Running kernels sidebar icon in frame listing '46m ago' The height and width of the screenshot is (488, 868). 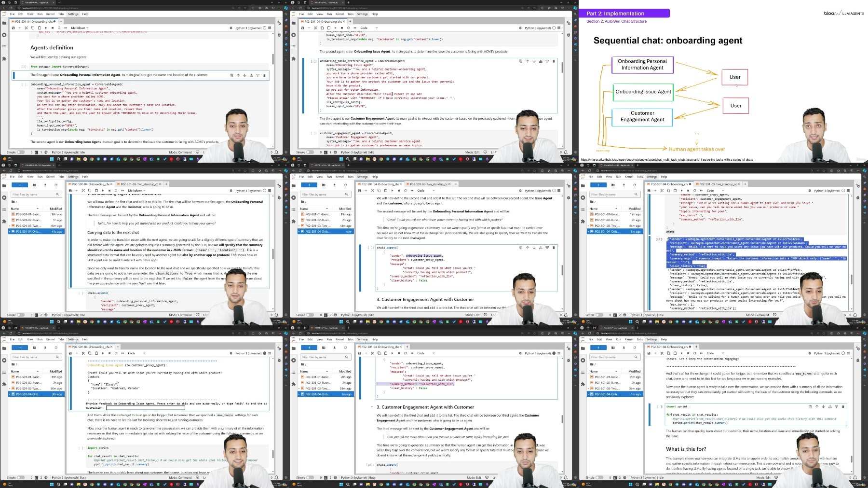[583, 197]
